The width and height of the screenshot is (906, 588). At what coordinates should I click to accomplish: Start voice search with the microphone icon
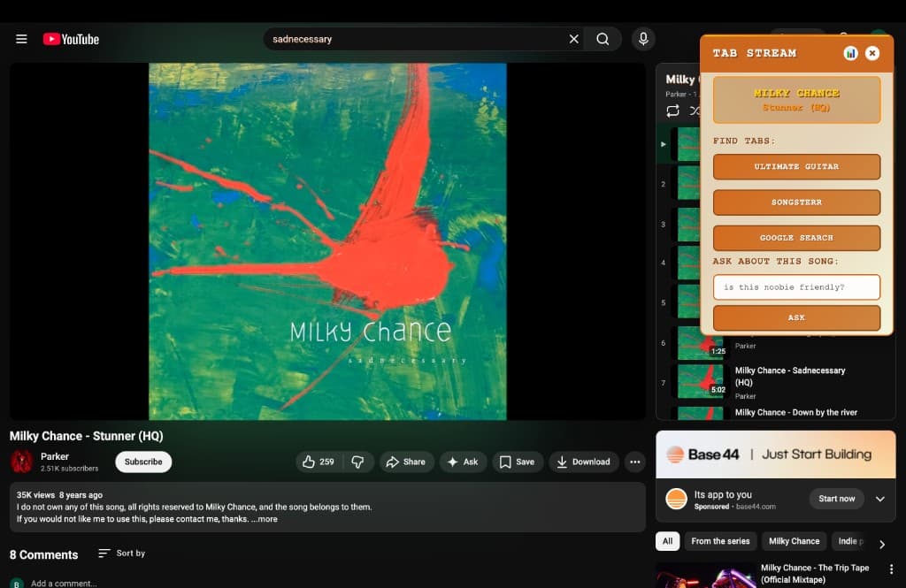pyautogui.click(x=643, y=39)
